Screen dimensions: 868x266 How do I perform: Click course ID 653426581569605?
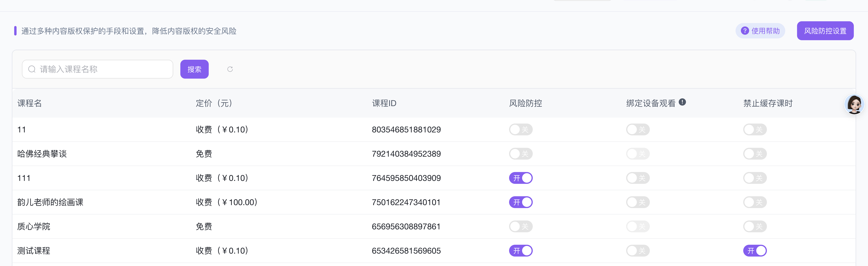tap(406, 251)
